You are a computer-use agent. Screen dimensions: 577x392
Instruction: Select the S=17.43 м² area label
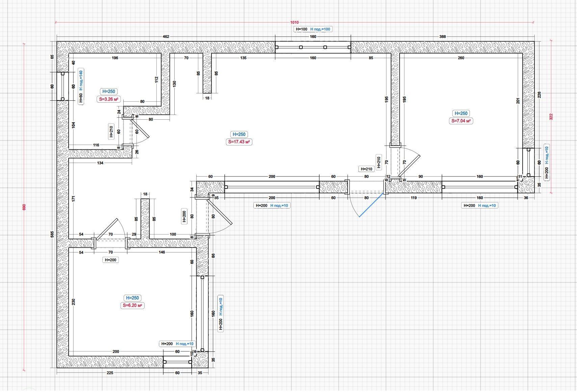239,142
